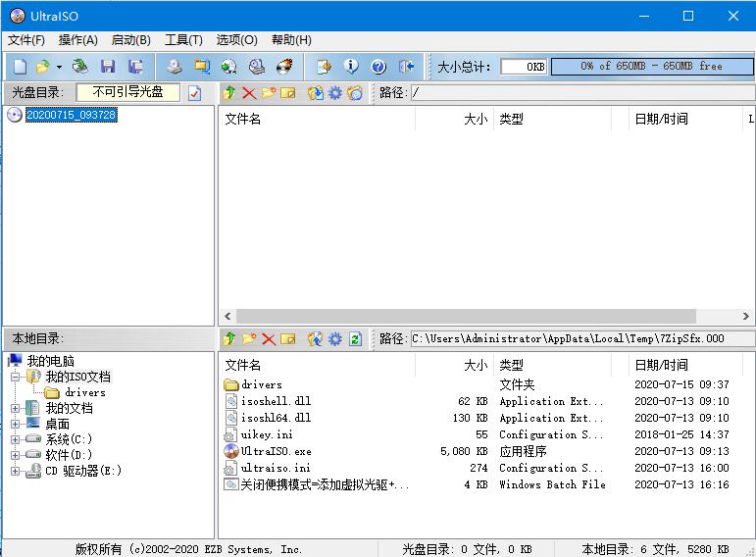Screen dimensions: 756x557
Task: Open the registration/order toolbar icon
Action: tap(324, 66)
